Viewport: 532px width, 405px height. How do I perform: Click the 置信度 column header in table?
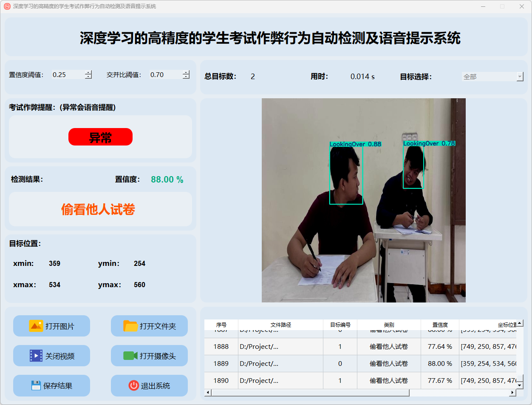(x=440, y=325)
